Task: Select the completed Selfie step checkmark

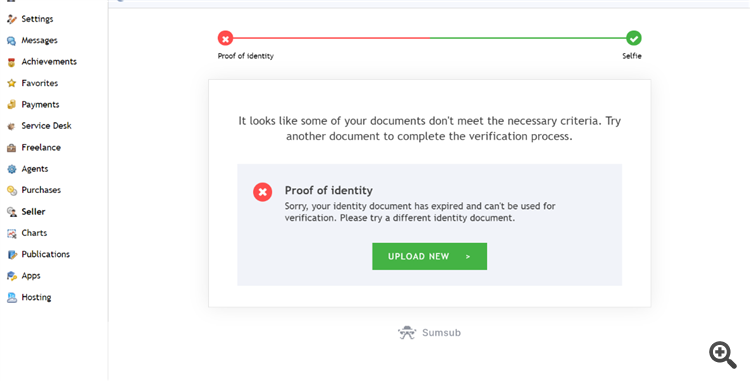Action: (634, 38)
